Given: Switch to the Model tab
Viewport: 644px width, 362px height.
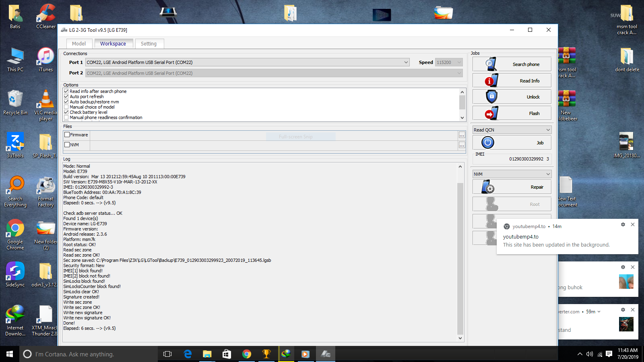Looking at the screenshot, I should tap(79, 43).
